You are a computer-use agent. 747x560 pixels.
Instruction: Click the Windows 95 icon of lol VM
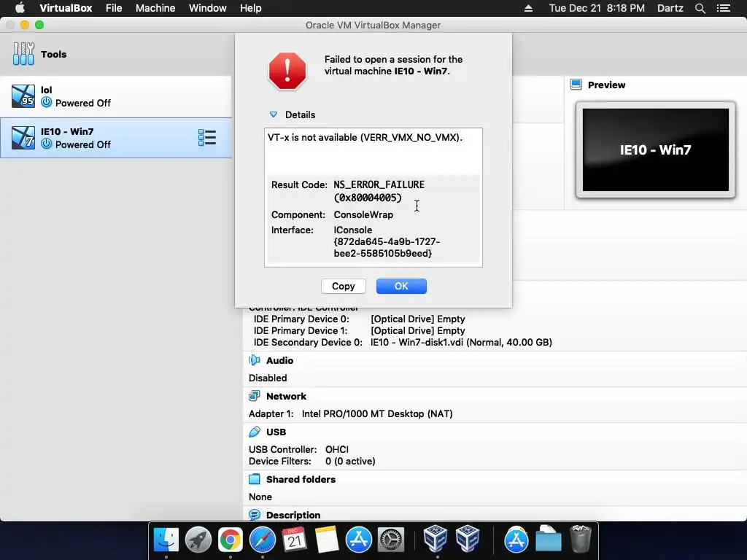(23, 96)
